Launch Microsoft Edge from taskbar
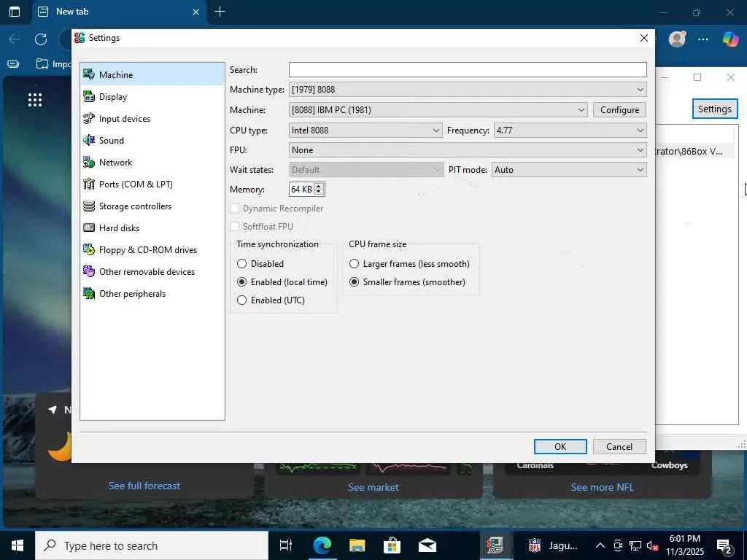The width and height of the screenshot is (747, 560). coord(322,545)
